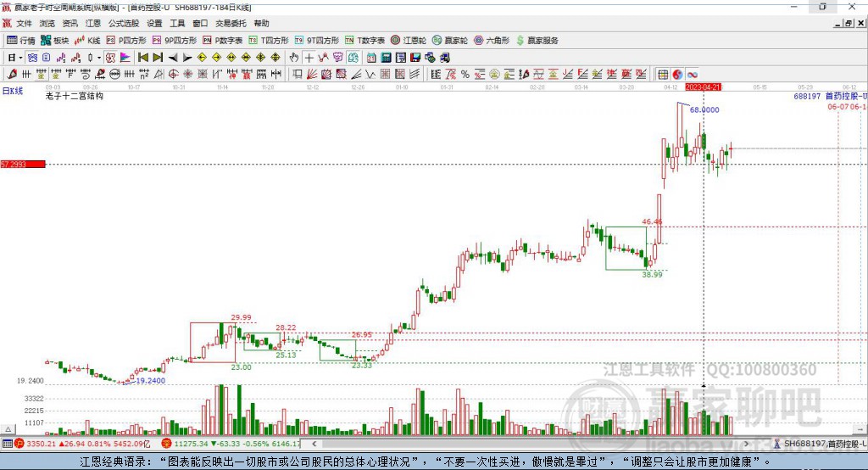Click the last yellow diamond vertical arrows icon

[x=275, y=58]
